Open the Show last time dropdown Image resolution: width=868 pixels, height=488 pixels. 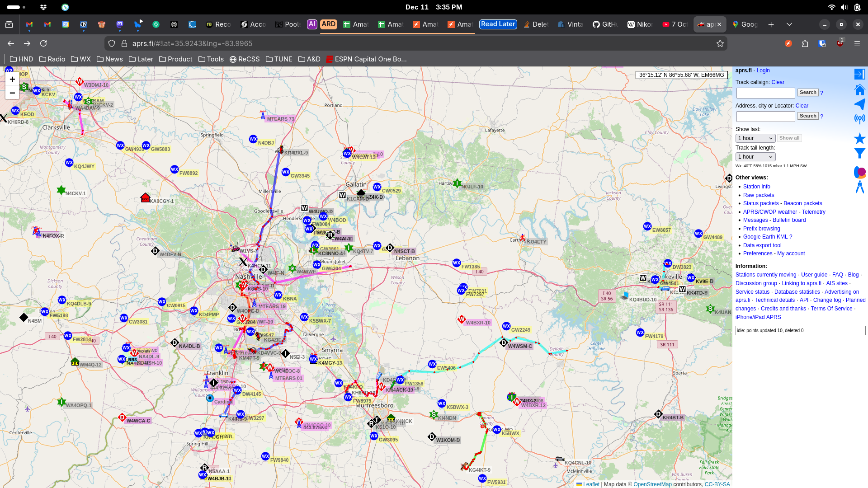tap(755, 138)
